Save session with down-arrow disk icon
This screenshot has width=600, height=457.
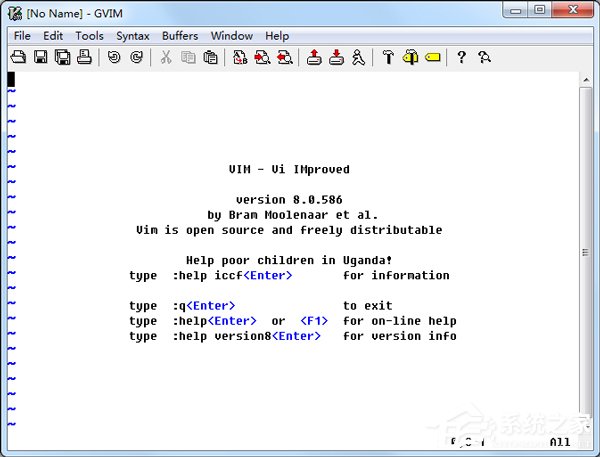tap(336, 57)
